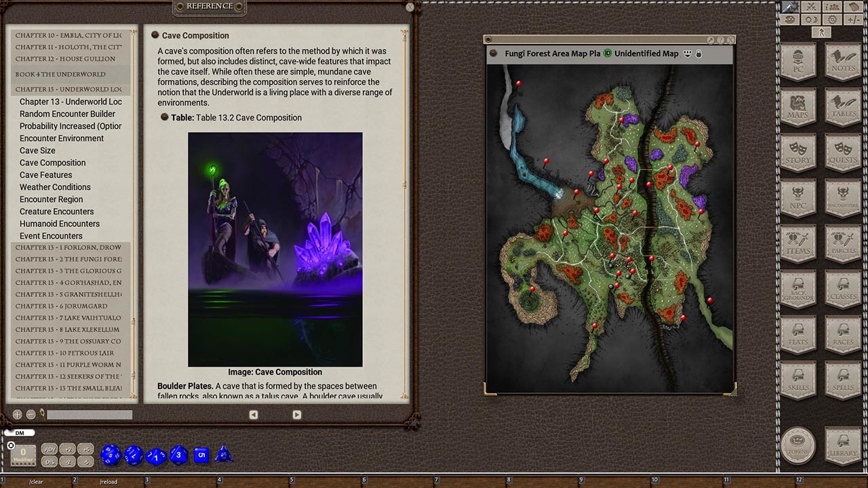
Task: Select Cave Features in the chapter sidebar
Action: coord(45,175)
